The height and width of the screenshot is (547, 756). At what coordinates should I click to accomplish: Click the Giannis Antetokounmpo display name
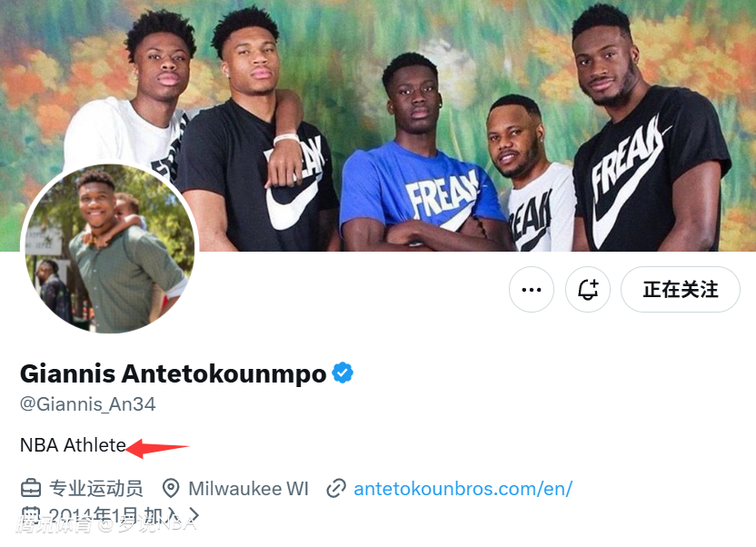click(x=173, y=373)
